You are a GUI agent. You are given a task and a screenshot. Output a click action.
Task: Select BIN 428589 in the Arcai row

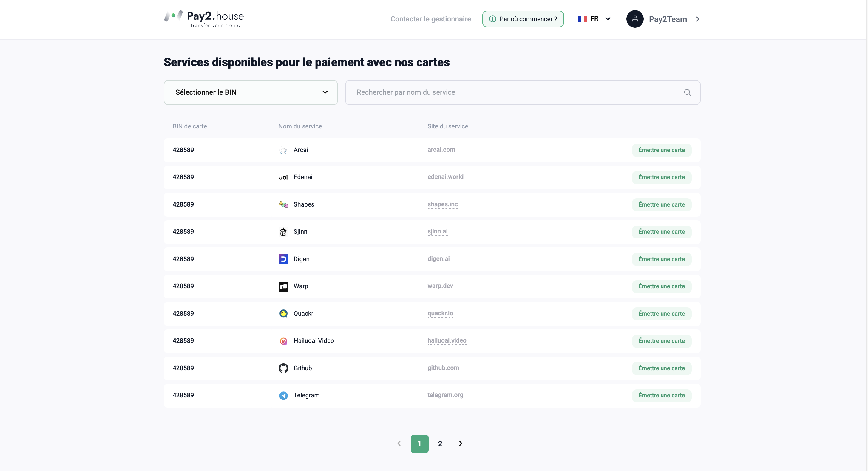[183, 150]
